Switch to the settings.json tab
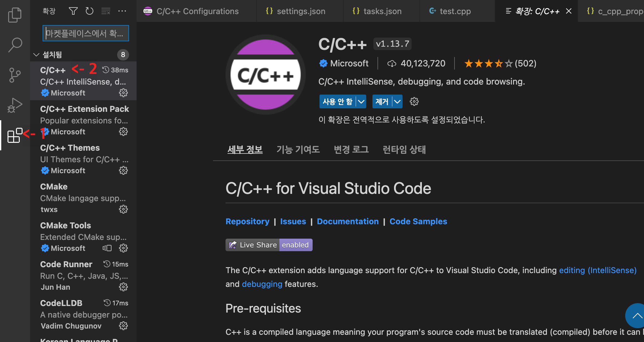Viewport: 644px width, 342px height. 300,11
